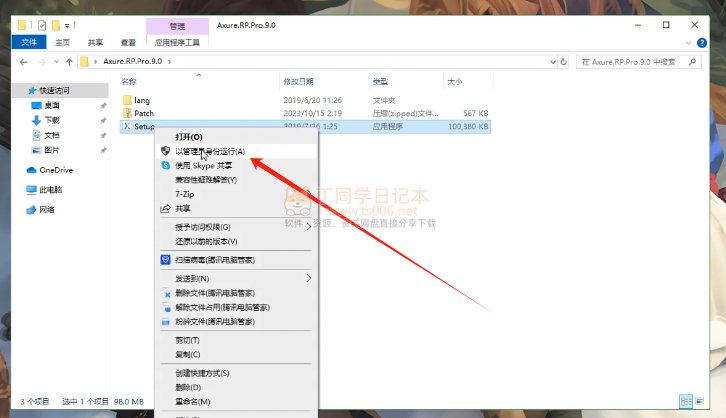726x418 pixels.
Task: Choose 剪切(T) from context menu
Action: (237, 340)
